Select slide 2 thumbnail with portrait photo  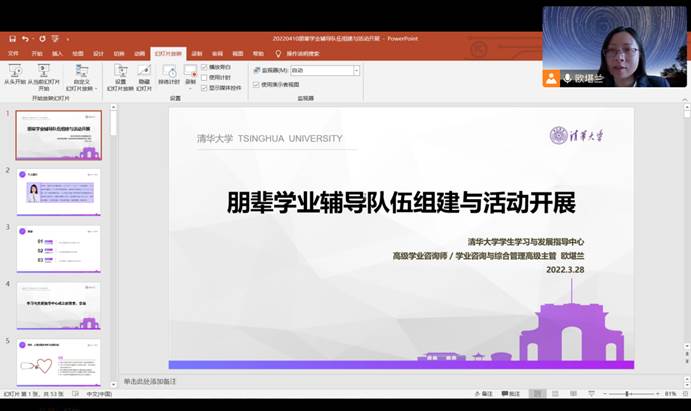click(x=59, y=192)
